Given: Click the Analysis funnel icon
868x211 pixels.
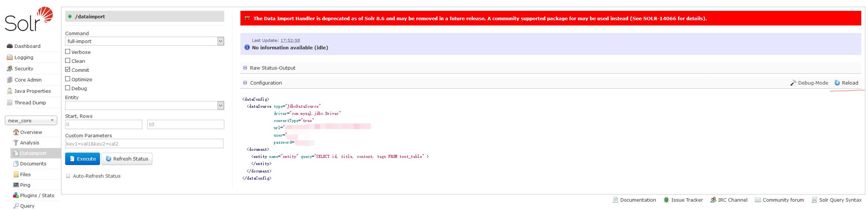Looking at the screenshot, I should coord(16,143).
